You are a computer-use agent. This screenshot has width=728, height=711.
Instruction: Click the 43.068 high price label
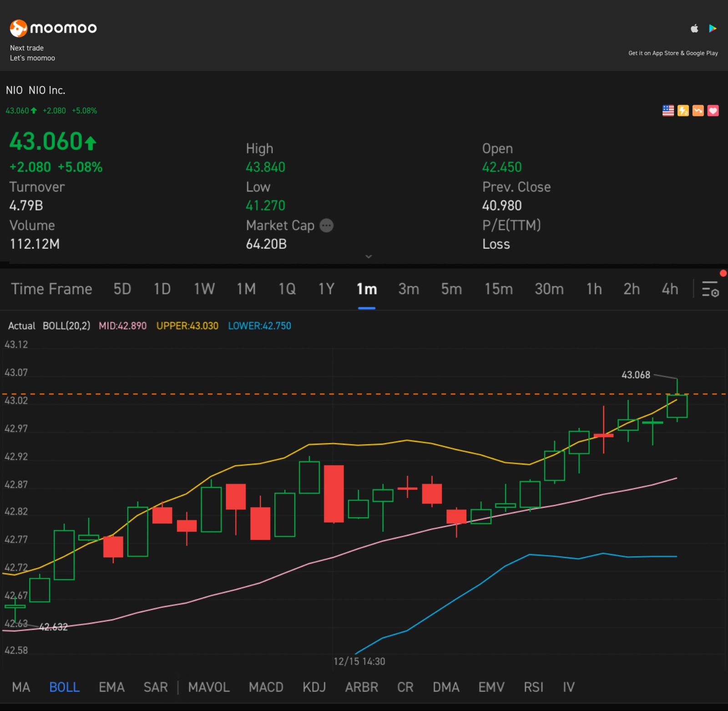click(636, 375)
